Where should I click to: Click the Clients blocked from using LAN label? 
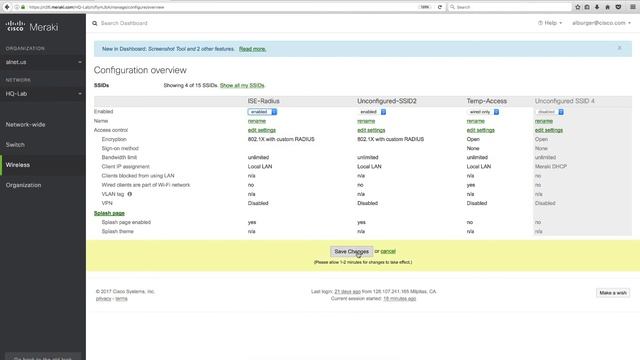click(138, 176)
